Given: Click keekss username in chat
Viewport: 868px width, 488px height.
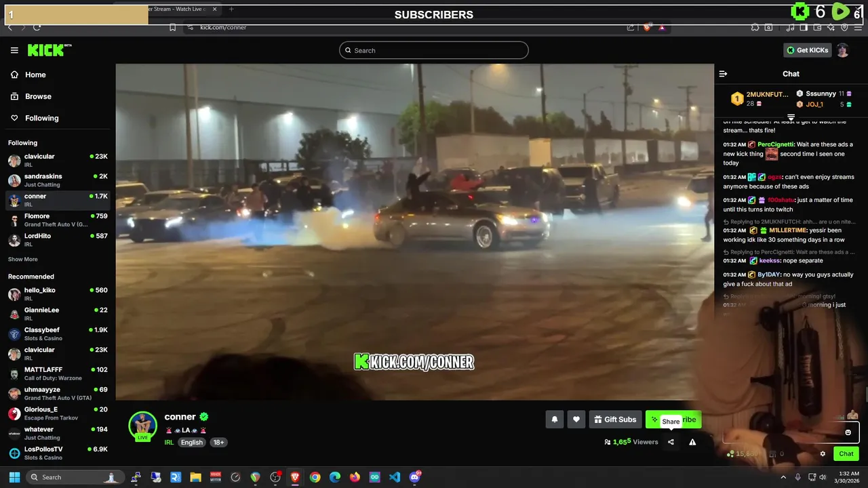Looking at the screenshot, I should tap(770, 260).
